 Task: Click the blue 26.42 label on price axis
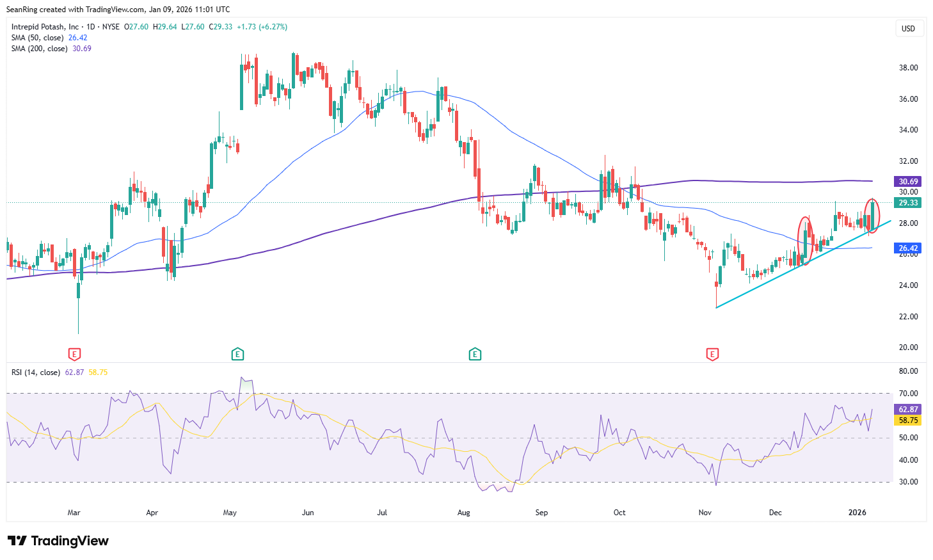point(909,248)
